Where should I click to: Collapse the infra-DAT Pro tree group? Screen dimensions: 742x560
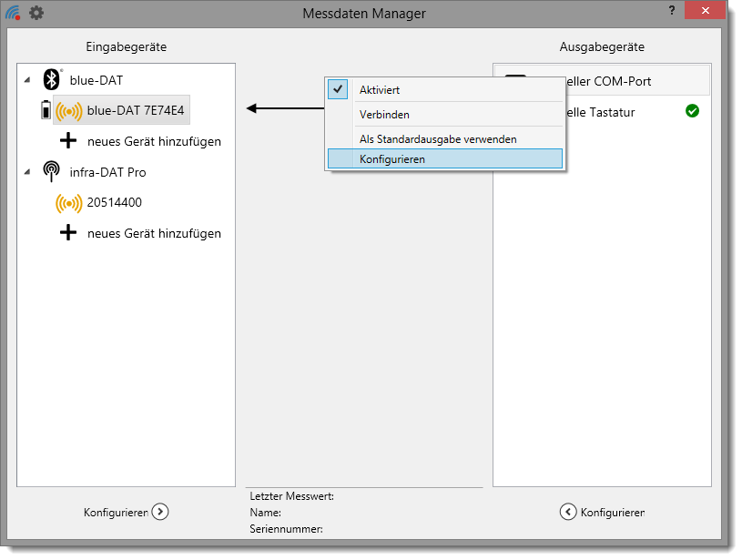click(x=26, y=172)
